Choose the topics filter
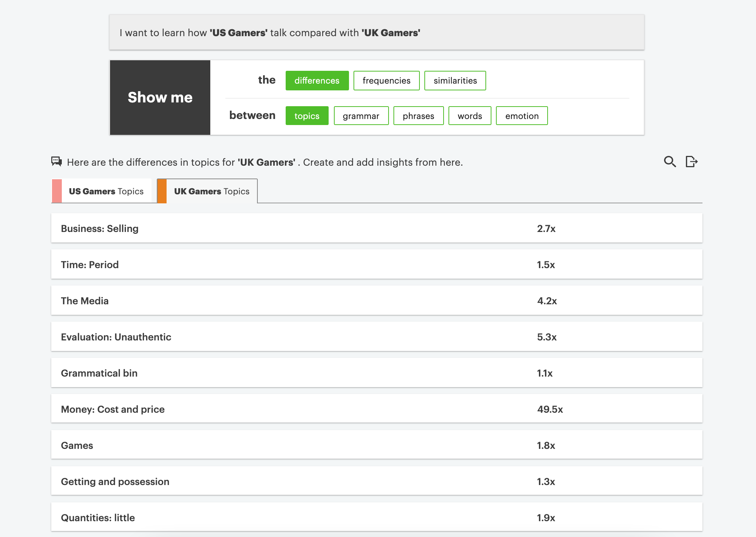This screenshot has height=537, width=756. pos(307,116)
